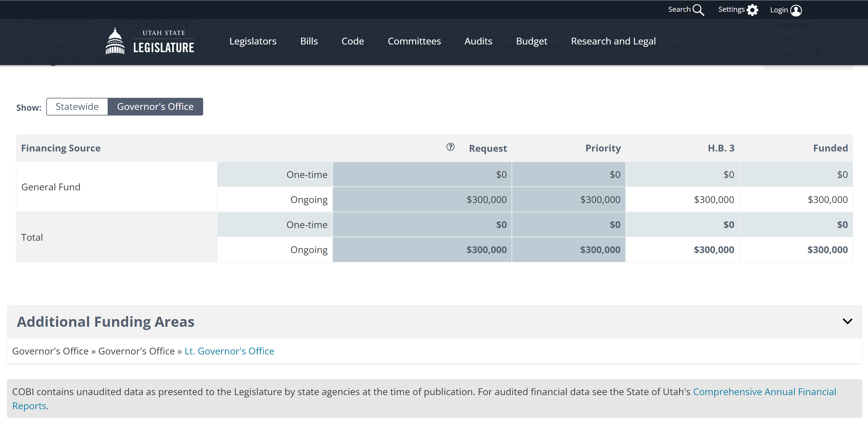Open Research and Legal menu
The height and width of the screenshot is (434, 868).
(x=613, y=41)
